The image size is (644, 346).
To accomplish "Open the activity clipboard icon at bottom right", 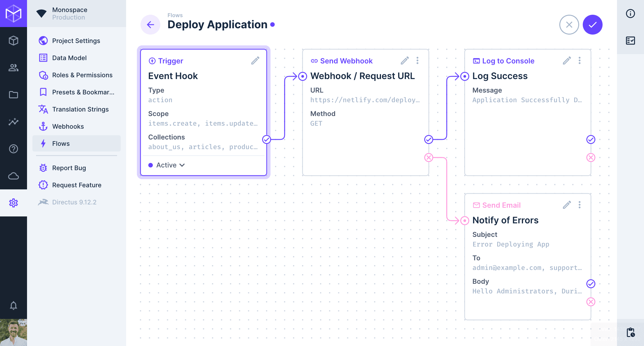I will pos(630,332).
